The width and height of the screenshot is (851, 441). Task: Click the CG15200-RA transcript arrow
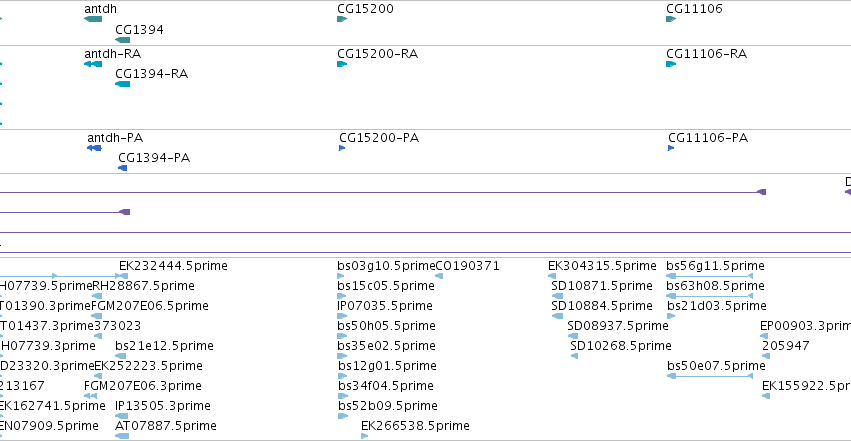pos(342,64)
